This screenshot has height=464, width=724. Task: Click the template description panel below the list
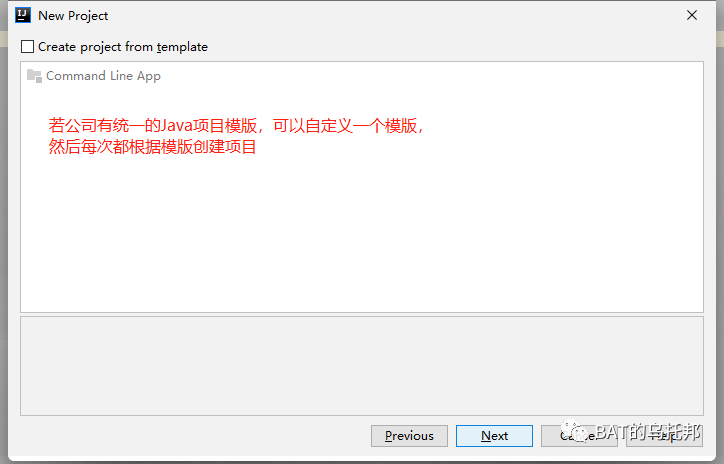click(x=360, y=365)
